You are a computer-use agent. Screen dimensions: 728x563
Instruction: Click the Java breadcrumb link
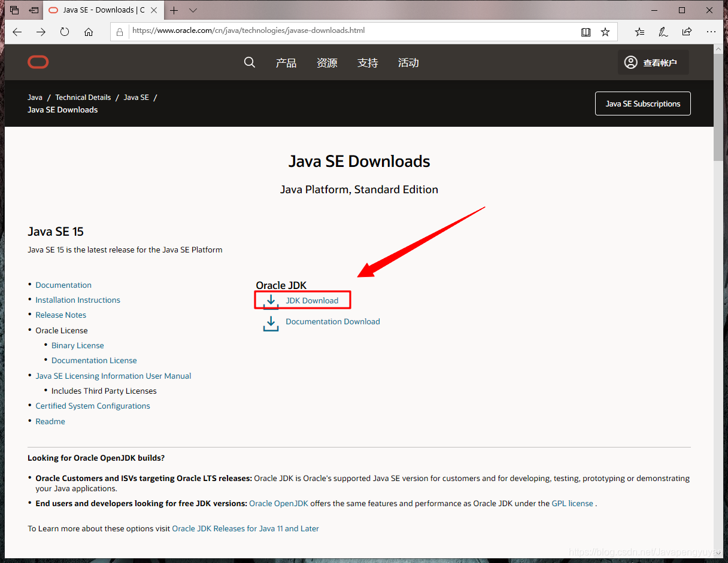(35, 97)
